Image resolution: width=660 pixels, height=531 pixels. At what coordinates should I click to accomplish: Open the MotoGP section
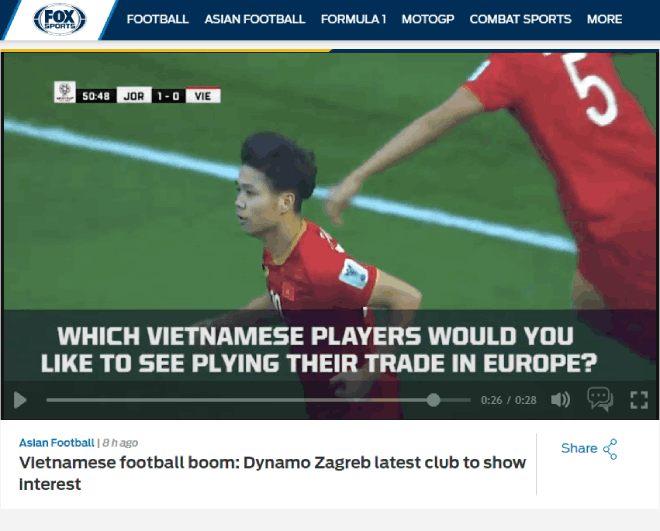427,19
